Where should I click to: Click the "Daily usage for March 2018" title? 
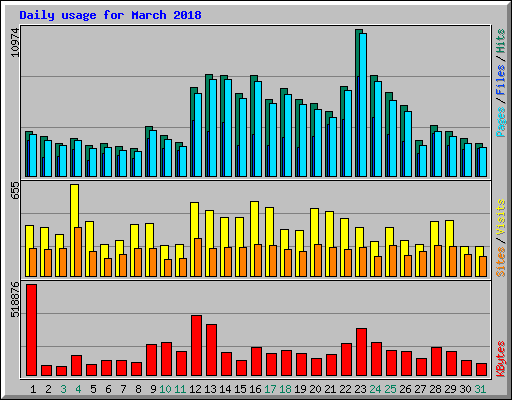(x=110, y=15)
